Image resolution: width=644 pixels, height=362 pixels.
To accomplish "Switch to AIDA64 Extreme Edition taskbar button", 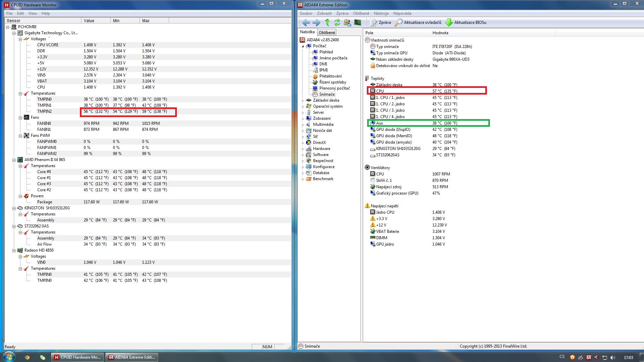I will [132, 357].
